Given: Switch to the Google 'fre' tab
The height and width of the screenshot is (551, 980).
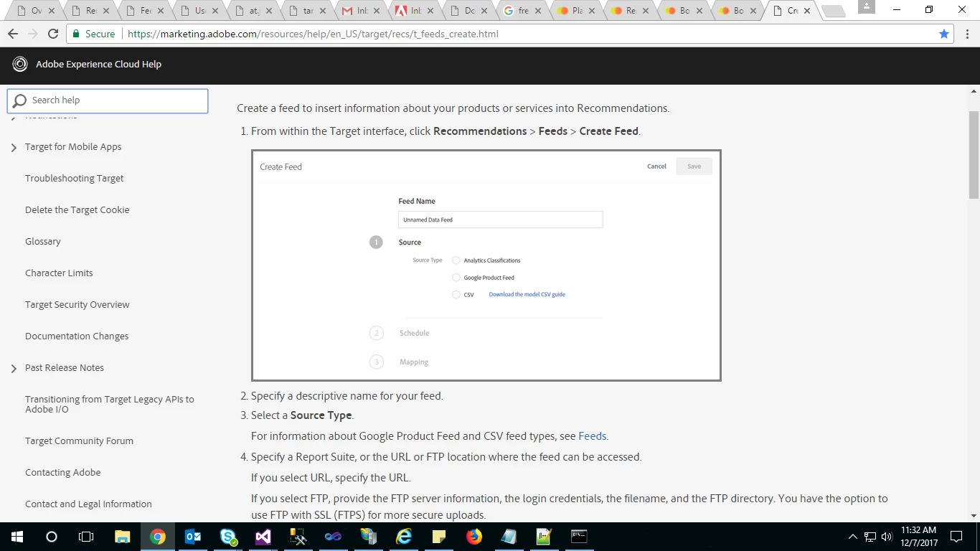Looking at the screenshot, I should pos(522,11).
